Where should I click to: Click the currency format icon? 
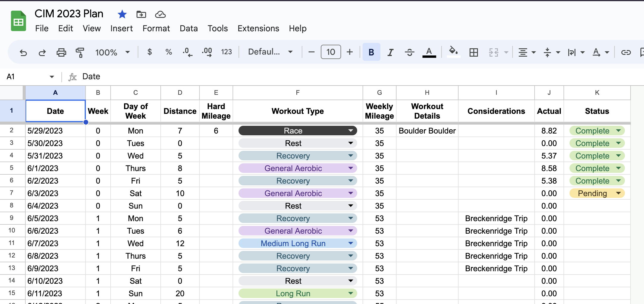(150, 52)
